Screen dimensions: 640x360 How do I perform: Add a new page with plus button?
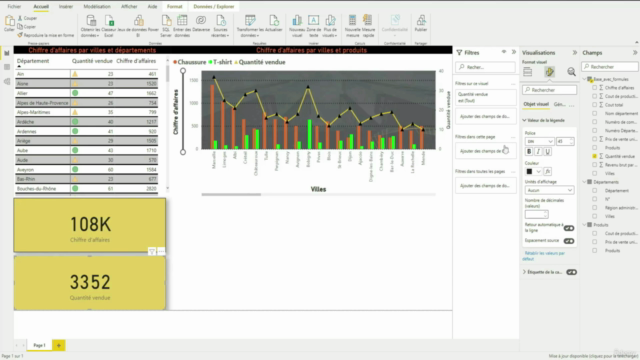(x=58, y=345)
